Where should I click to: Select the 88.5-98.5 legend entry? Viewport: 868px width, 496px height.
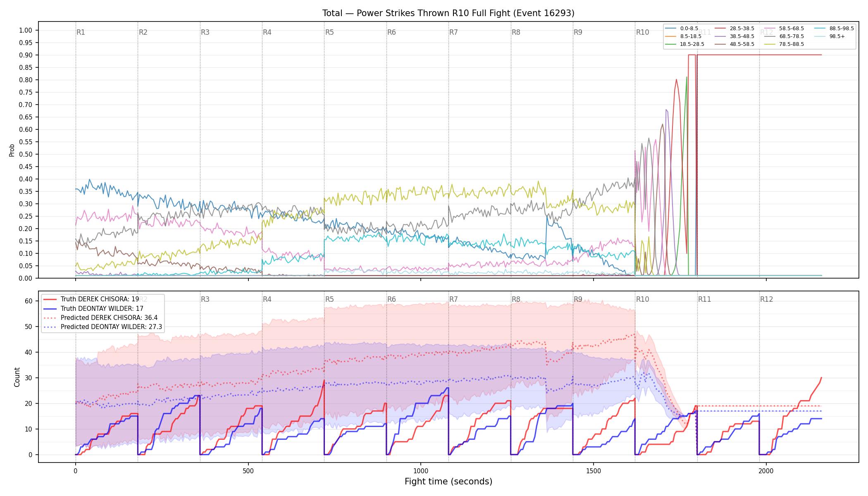coord(834,29)
